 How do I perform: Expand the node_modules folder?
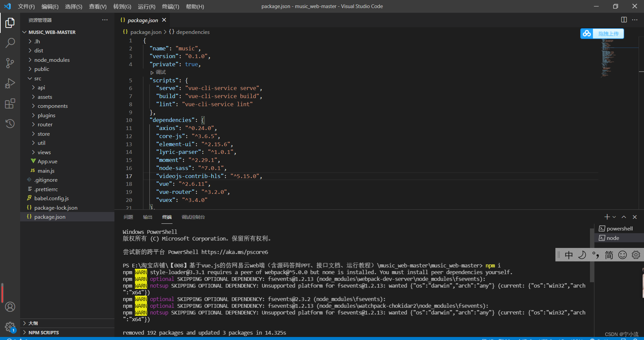[x=67, y=60]
